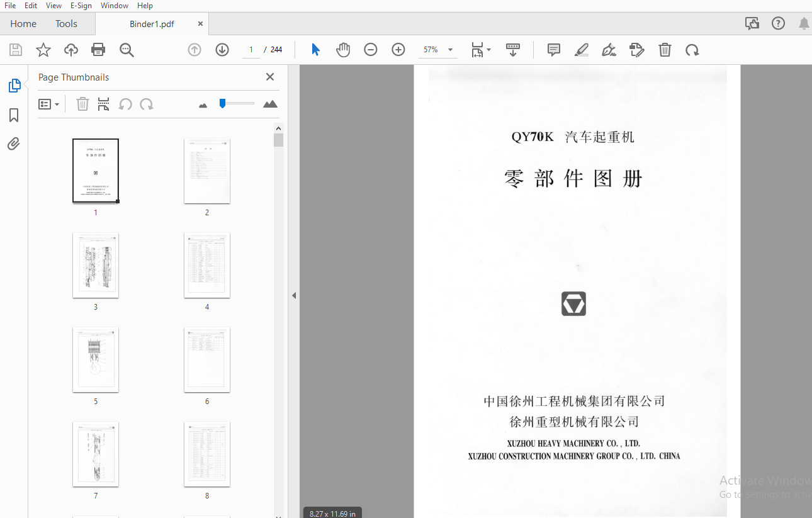Open the zoom percentage dropdown showing 57%
Viewport: 812px width, 518px height.
point(438,50)
